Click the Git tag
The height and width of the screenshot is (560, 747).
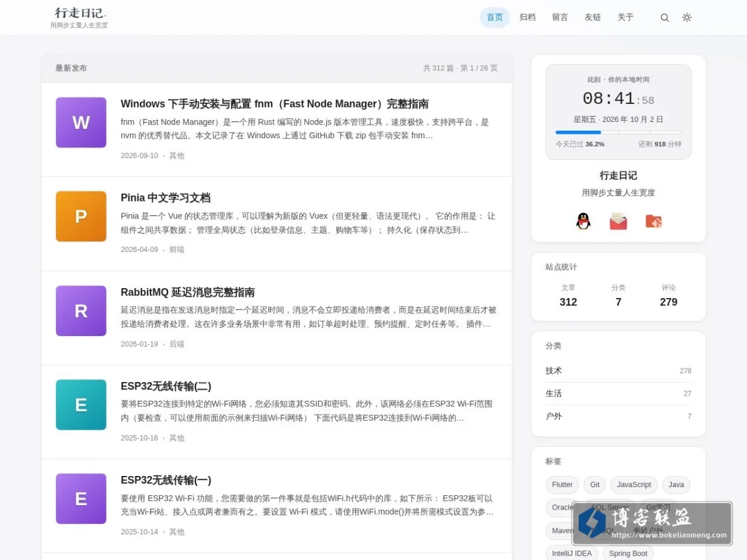(x=595, y=485)
